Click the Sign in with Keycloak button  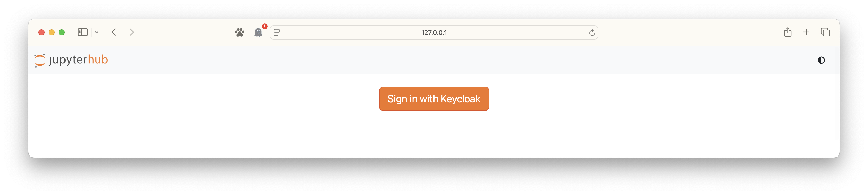point(434,99)
